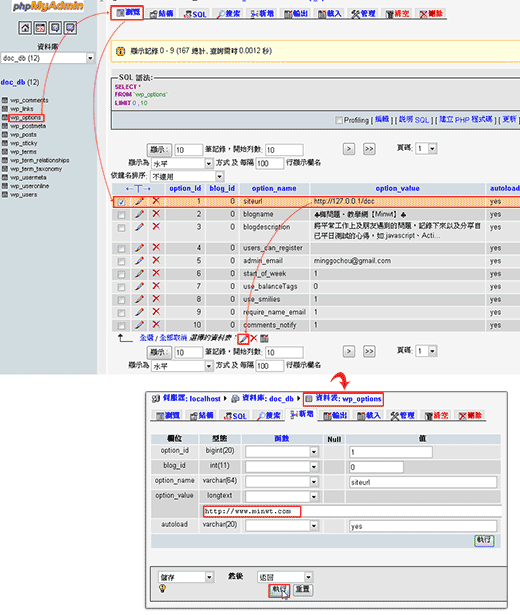Image resolution: width=520 pixels, height=615 pixels.
Task: Delete the siteurl row with red X
Action: pos(156,201)
